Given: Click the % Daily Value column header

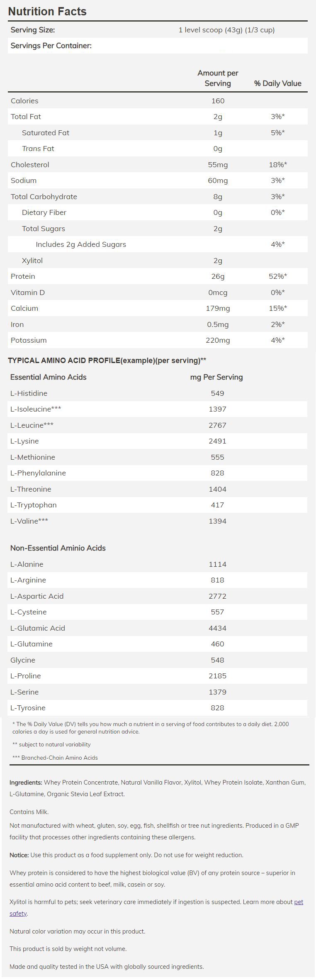Looking at the screenshot, I should pyautogui.click(x=277, y=83).
